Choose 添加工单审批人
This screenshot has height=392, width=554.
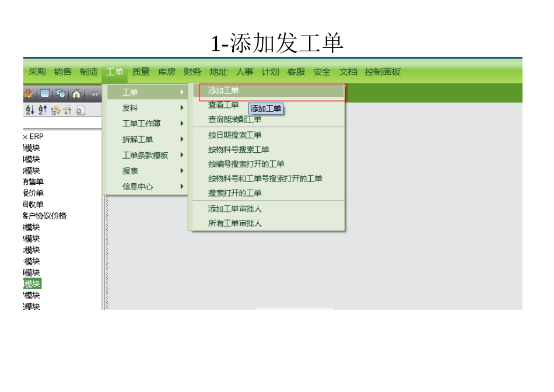click(235, 209)
